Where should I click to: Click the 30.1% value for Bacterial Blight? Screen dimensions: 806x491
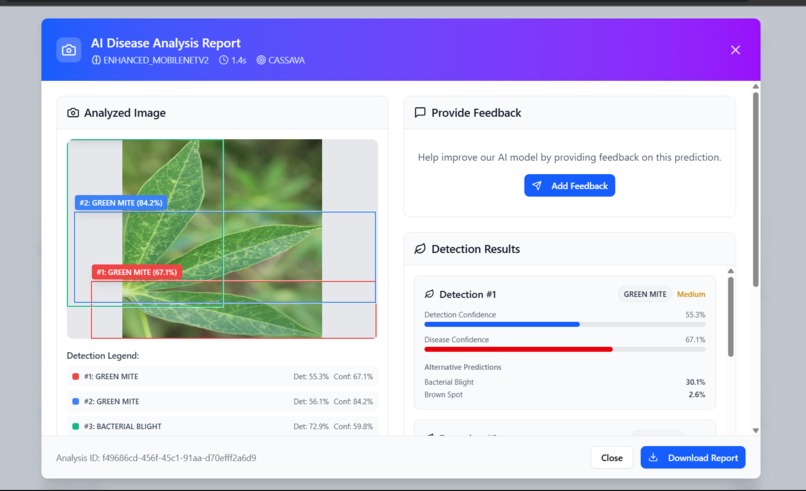click(695, 382)
